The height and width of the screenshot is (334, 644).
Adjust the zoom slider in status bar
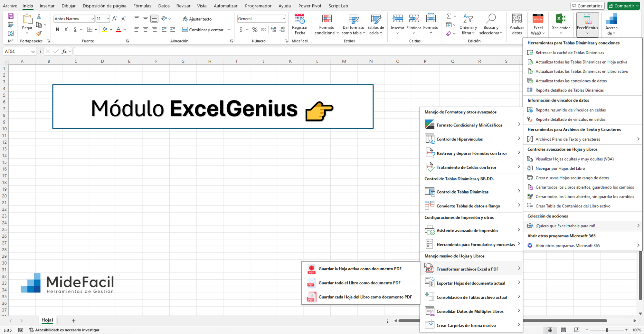[607, 330]
